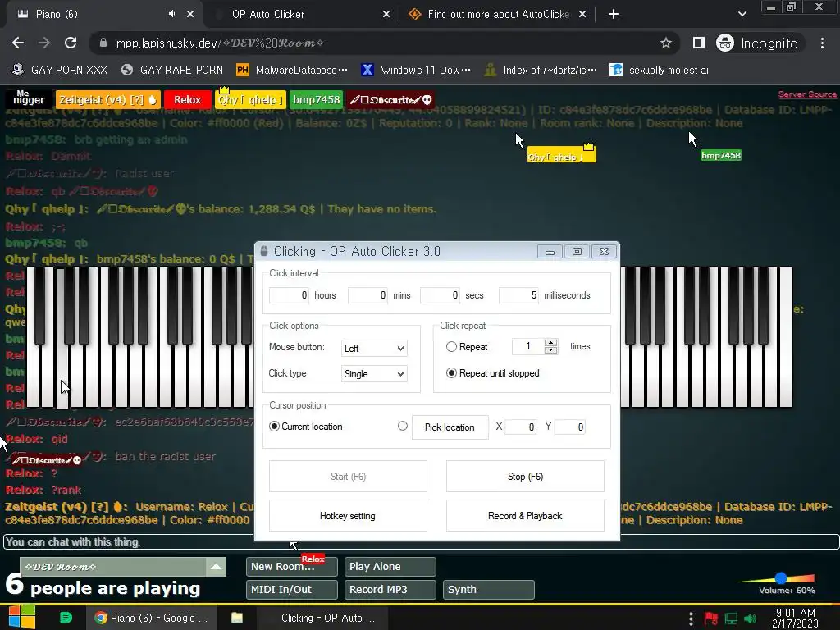Click the New Room... button

coord(291,567)
